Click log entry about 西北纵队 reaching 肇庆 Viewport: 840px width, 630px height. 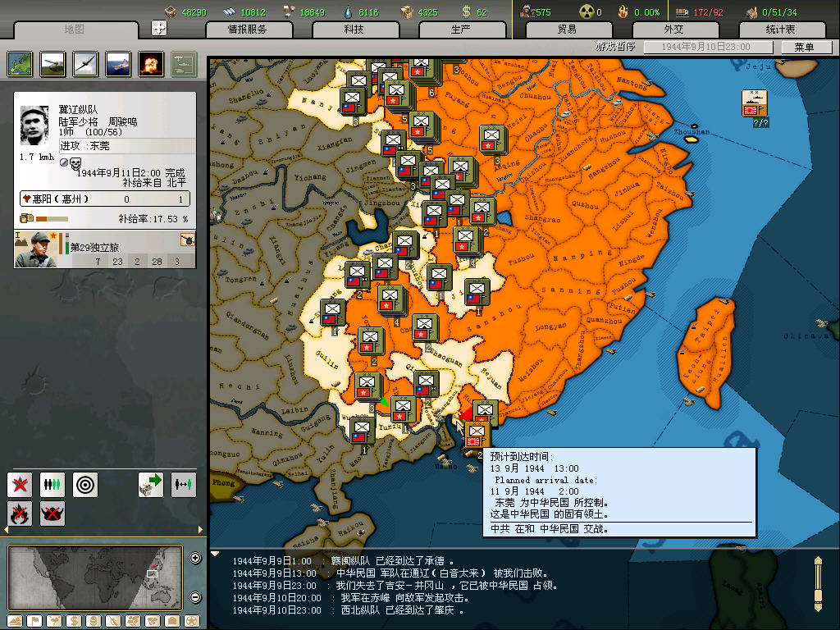348,610
